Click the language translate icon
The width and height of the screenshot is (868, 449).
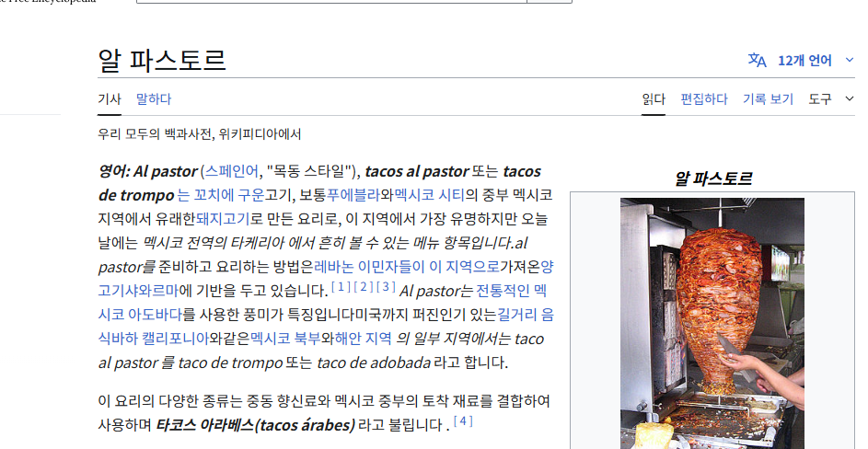coord(757,60)
